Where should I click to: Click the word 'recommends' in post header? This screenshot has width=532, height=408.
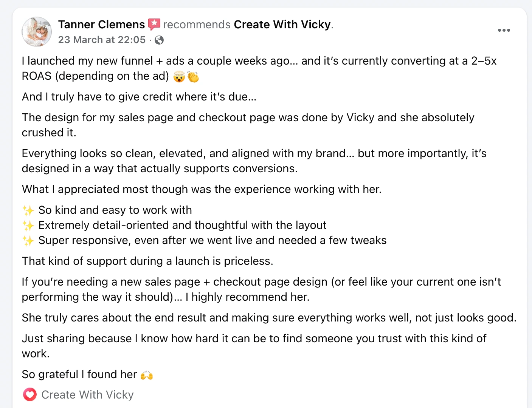tap(197, 25)
